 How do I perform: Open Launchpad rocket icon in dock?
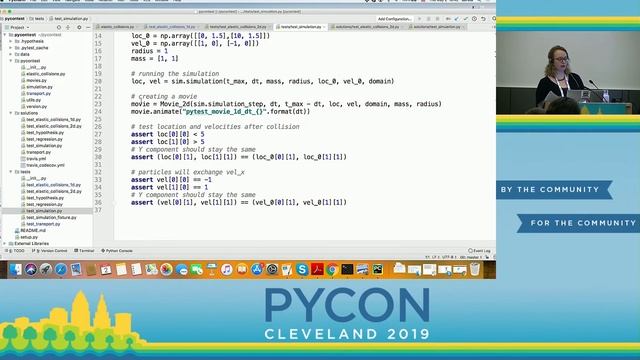pyautogui.click(x=46, y=270)
